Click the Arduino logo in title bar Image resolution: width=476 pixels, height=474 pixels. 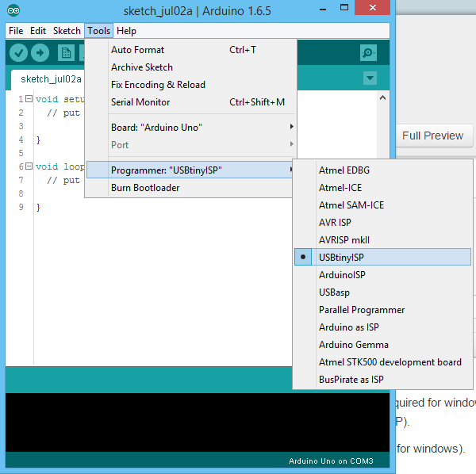coord(13,10)
